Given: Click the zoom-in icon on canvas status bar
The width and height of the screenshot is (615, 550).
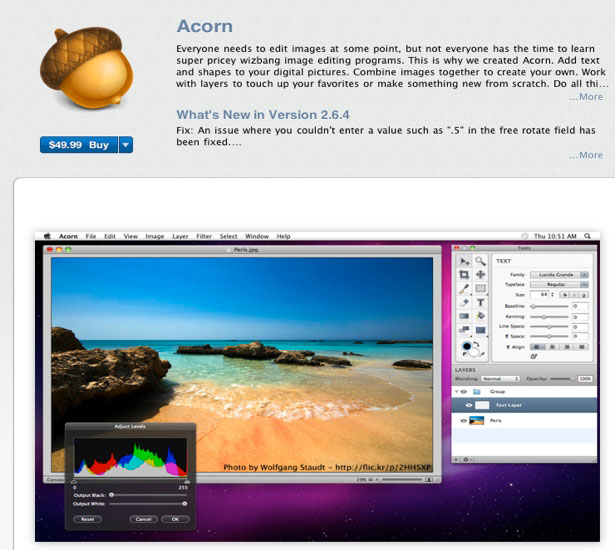Looking at the screenshot, I should [x=429, y=479].
